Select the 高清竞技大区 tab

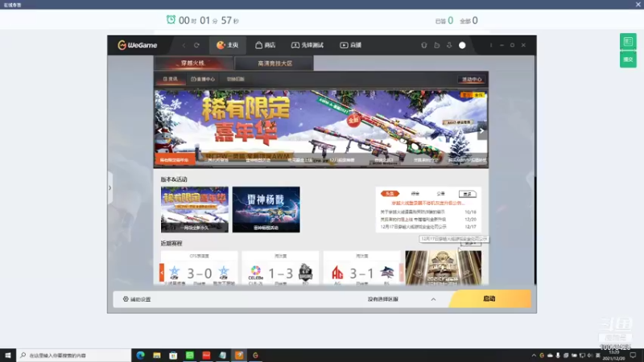click(275, 64)
